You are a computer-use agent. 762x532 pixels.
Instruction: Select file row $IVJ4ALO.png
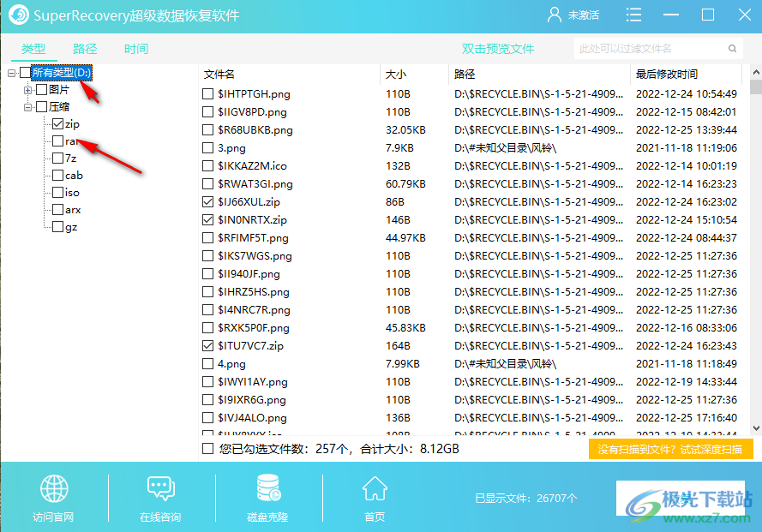pyautogui.click(x=471, y=417)
